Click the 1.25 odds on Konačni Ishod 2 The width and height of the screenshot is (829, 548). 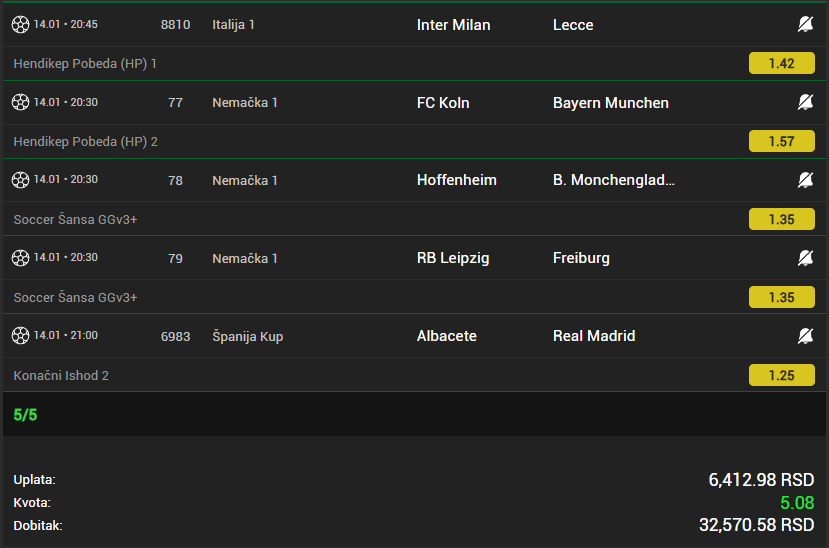(781, 375)
